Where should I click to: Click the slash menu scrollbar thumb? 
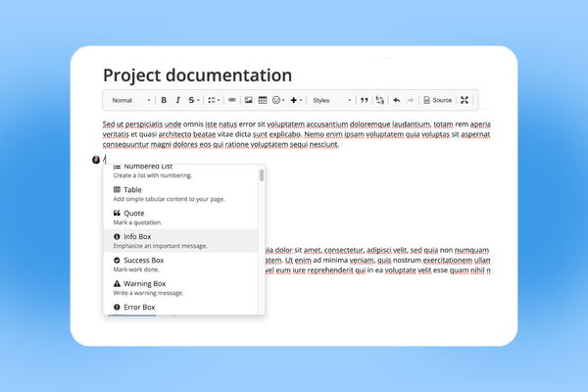(262, 175)
